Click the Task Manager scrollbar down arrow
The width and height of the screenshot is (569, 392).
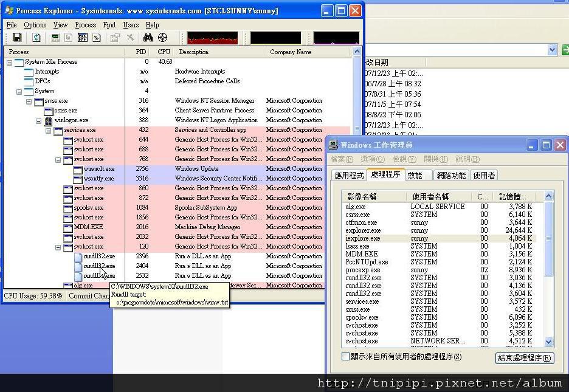coord(549,342)
